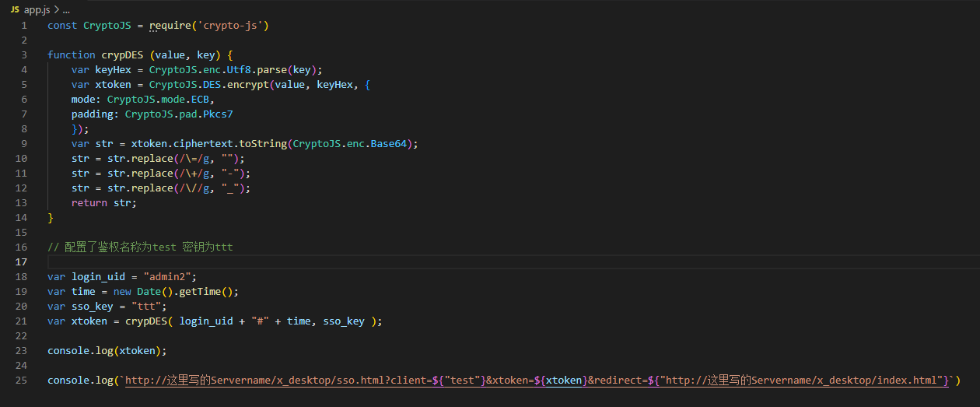Click line number 25 in the gutter
Screen dimensions: 980x407
click(x=21, y=381)
